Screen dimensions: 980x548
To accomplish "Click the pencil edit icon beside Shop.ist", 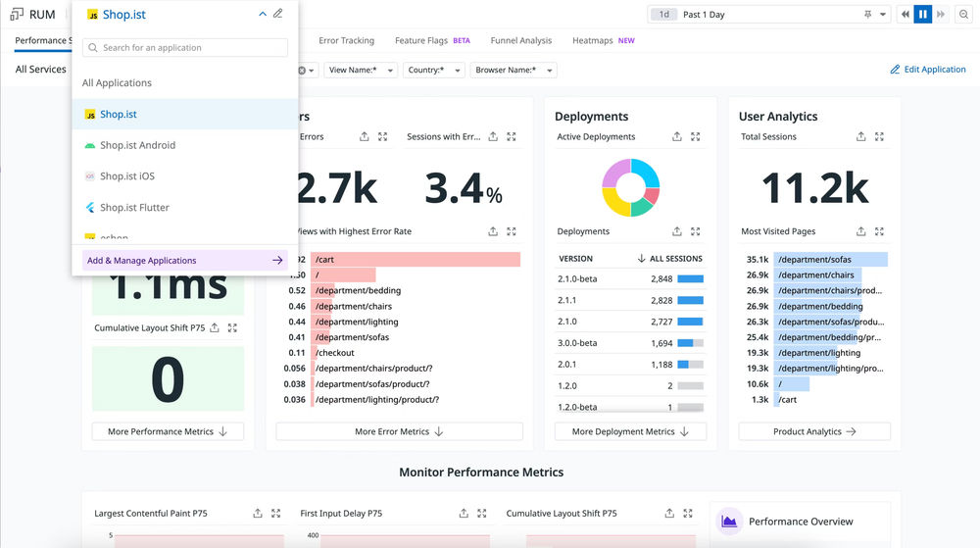I will [x=278, y=13].
